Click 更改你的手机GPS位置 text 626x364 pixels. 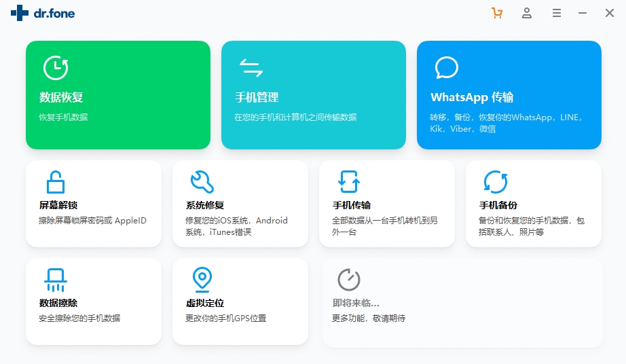point(225,318)
